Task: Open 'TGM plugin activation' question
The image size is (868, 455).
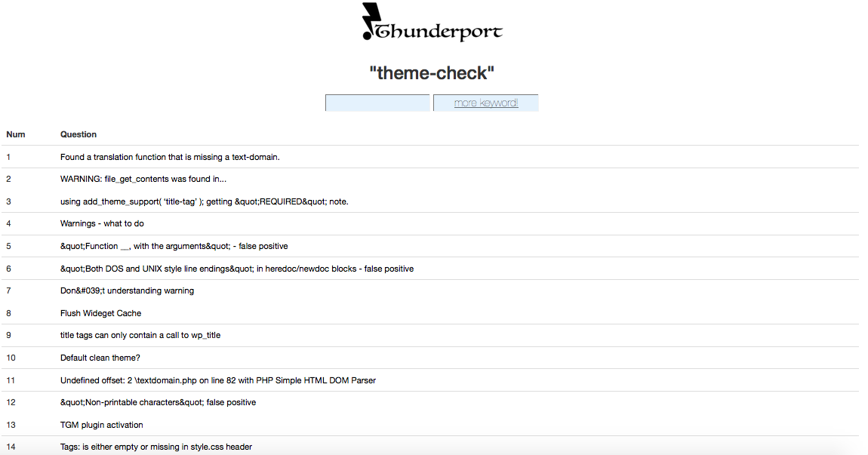Action: [101, 425]
